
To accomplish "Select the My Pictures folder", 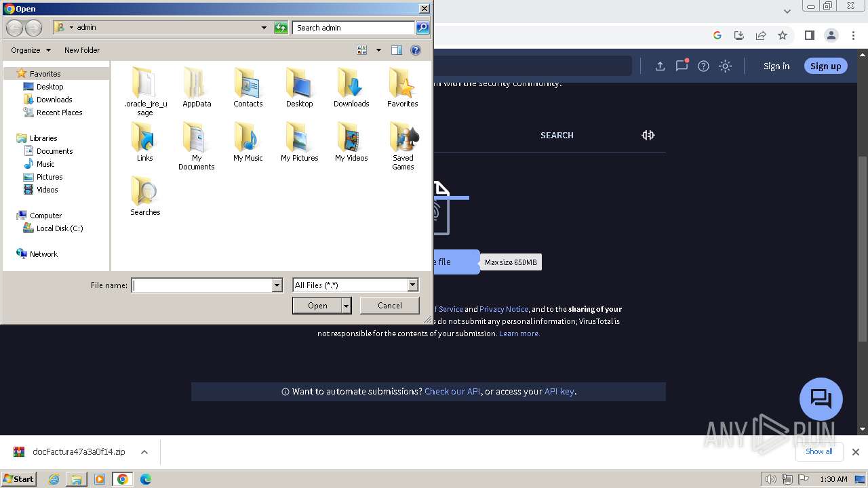I will point(299,142).
